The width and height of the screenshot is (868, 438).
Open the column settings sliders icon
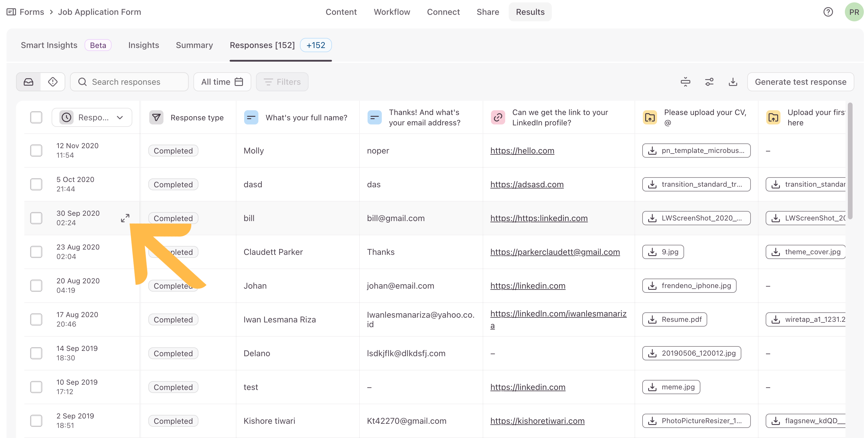(709, 82)
